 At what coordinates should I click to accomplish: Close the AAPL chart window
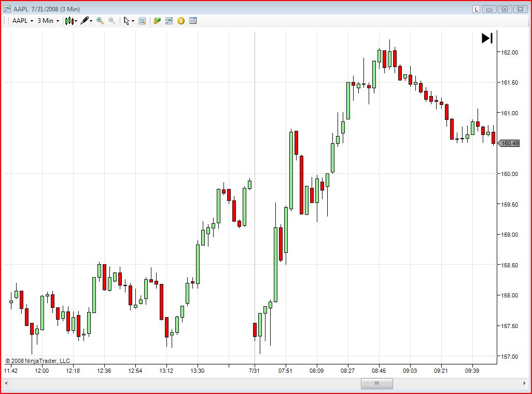[x=521, y=9]
